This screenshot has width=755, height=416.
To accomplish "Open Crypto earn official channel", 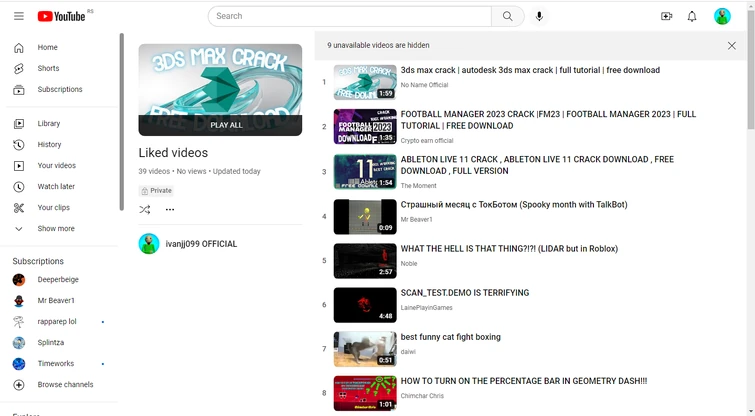I will tap(427, 141).
